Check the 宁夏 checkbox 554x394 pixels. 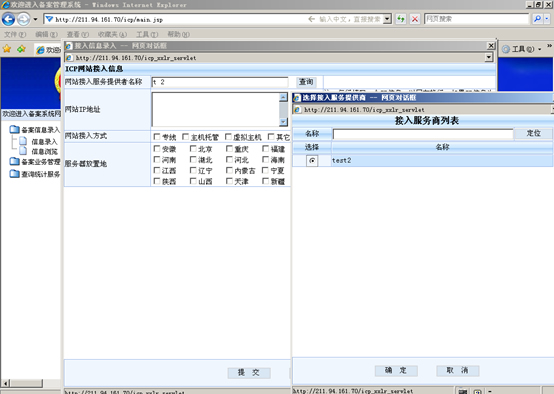(x=265, y=170)
